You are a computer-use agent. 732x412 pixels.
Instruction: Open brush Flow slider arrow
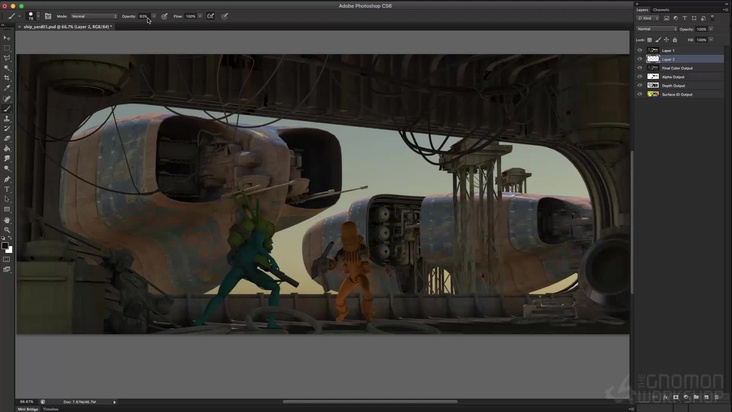tap(200, 16)
